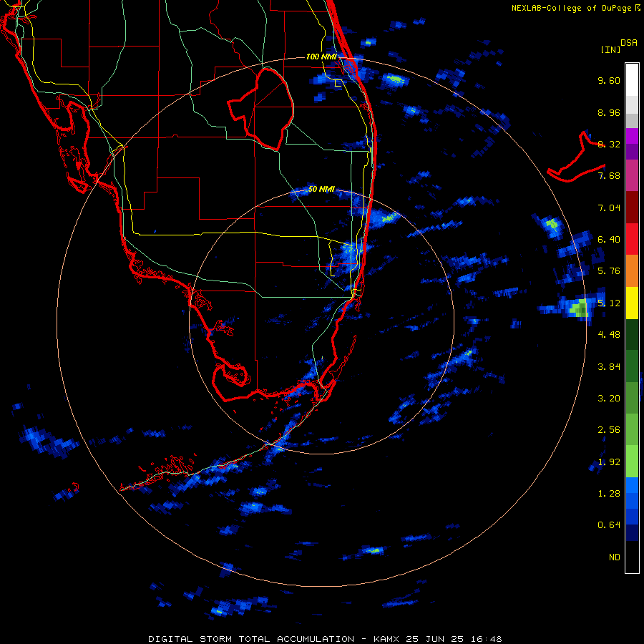Screen dimensions: 644x644
Task: Click the "DSA" product label
Action: click(629, 43)
